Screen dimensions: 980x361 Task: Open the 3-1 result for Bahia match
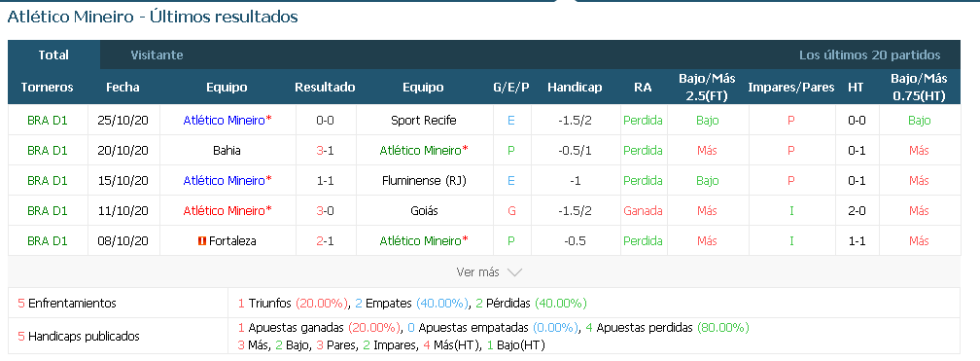coord(325,150)
